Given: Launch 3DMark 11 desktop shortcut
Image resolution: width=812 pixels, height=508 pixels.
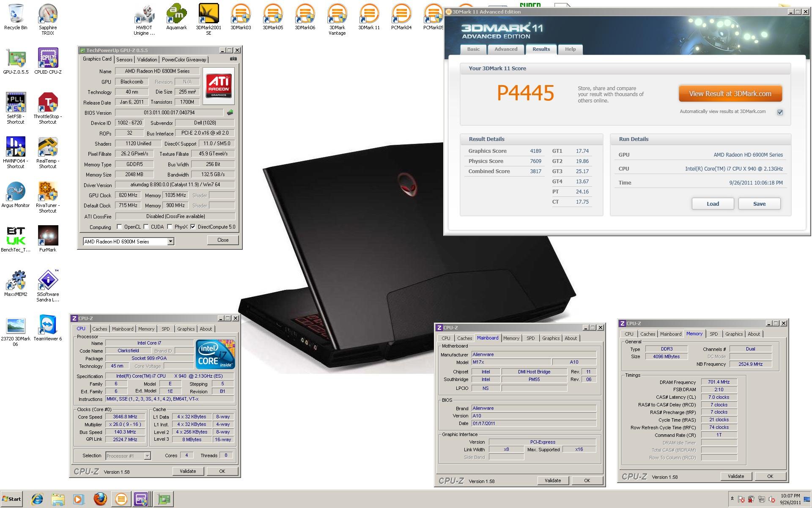Looking at the screenshot, I should coord(369,17).
